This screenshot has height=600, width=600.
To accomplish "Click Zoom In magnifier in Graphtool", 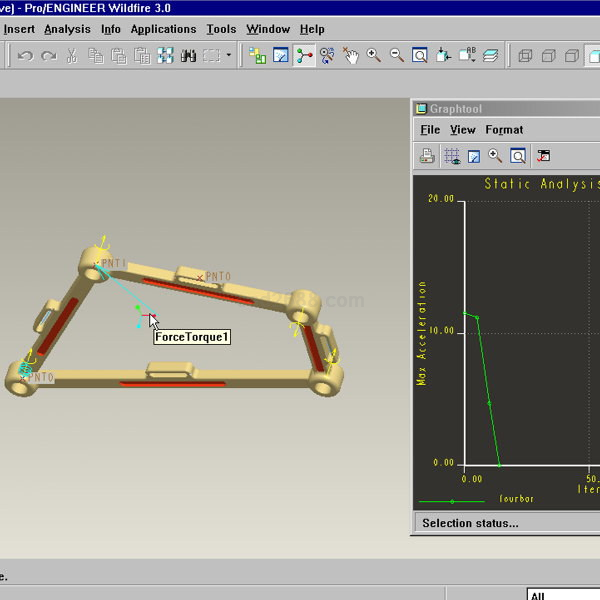I will [x=495, y=156].
